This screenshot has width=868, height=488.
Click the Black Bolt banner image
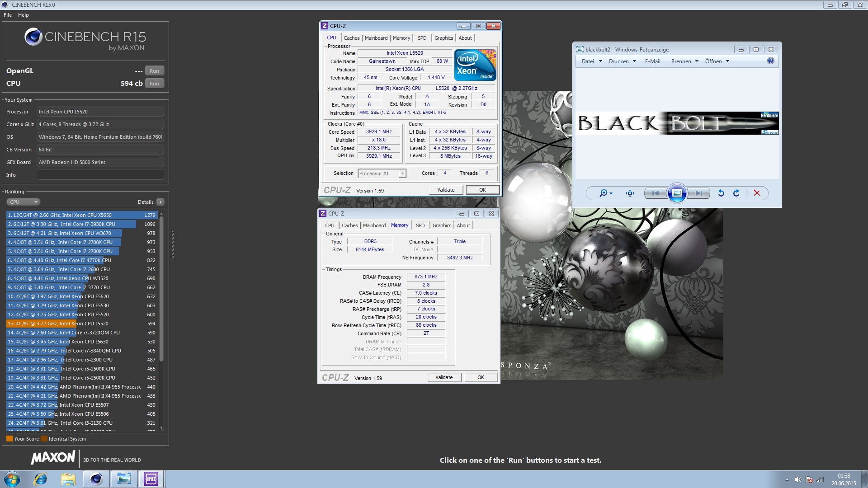pos(677,123)
